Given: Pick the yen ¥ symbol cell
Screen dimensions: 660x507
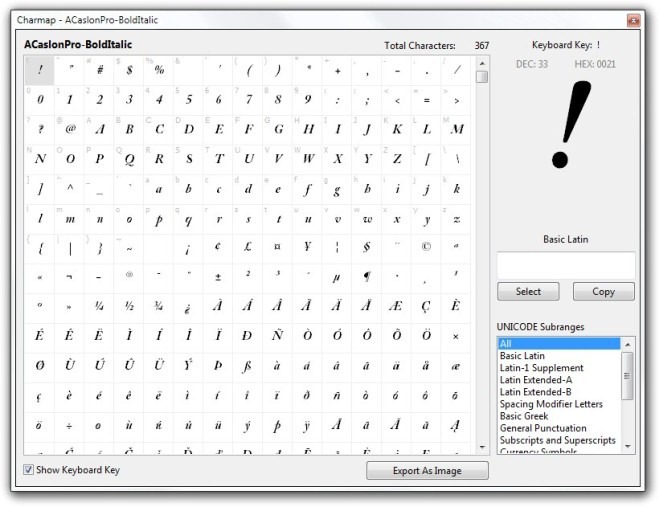Looking at the screenshot, I should pos(308,249).
